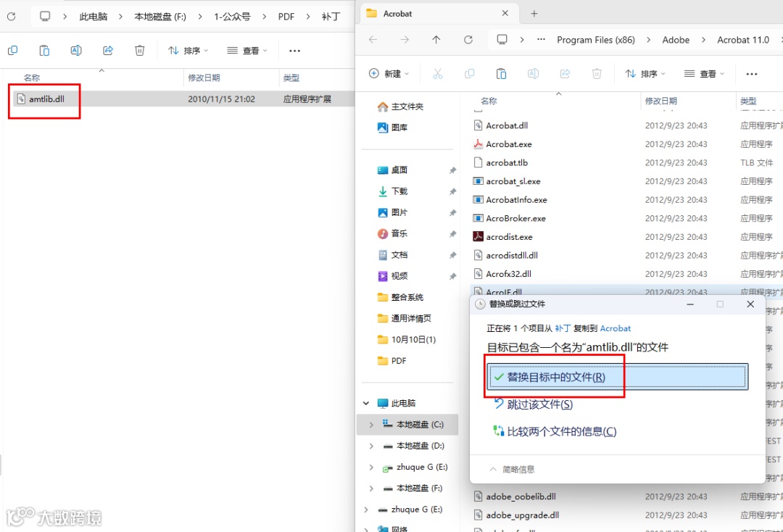
Task: Open 排序 sort dropdown in Acrobat window
Action: click(x=645, y=74)
